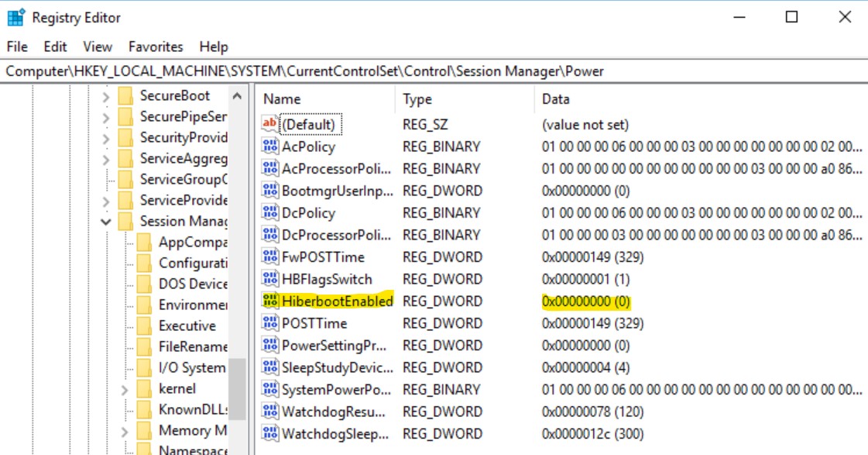Screen dimensions: 868x455
Task: Click the icon beside DcProcessorPoli...
Action: (x=269, y=234)
